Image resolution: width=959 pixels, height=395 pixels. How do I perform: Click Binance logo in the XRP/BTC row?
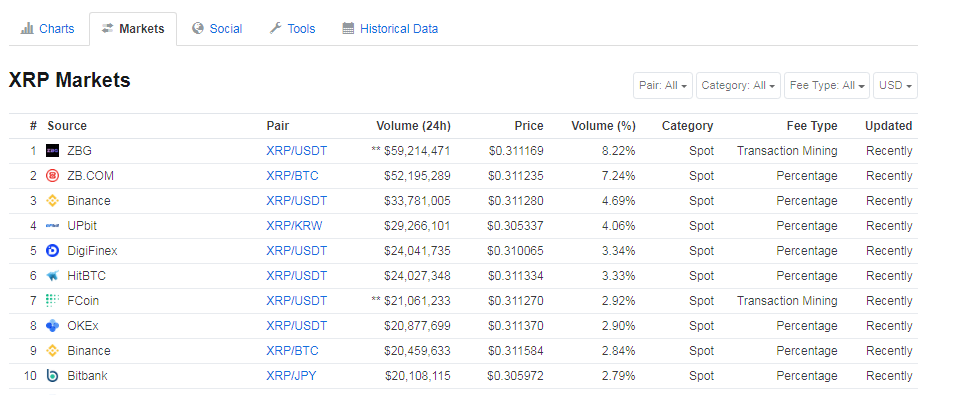point(53,351)
